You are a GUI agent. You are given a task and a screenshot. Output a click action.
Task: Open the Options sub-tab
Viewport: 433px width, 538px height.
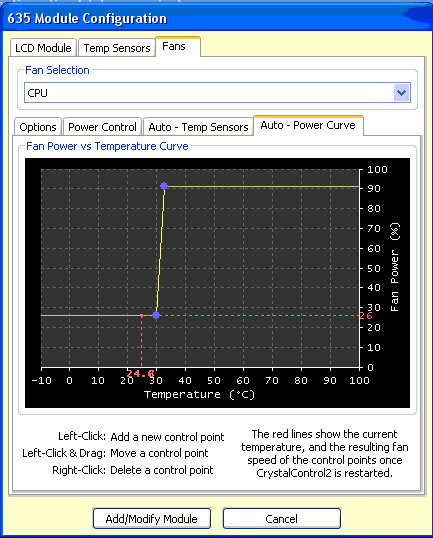tap(38, 127)
